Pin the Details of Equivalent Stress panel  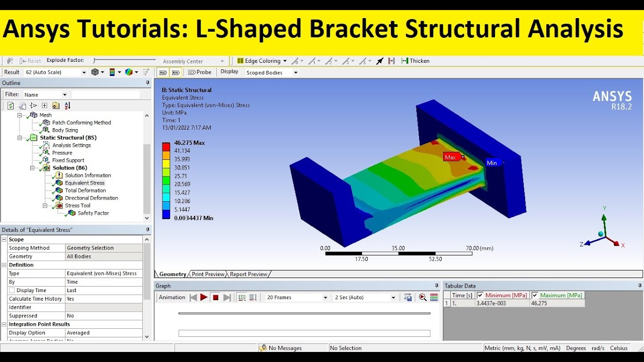click(x=147, y=230)
